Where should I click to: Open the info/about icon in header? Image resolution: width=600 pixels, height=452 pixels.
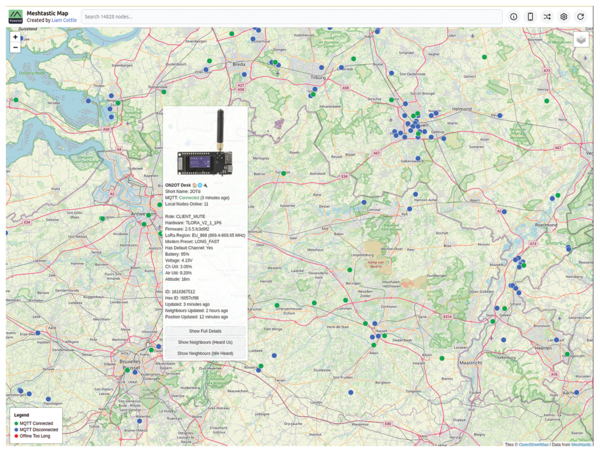tap(514, 17)
